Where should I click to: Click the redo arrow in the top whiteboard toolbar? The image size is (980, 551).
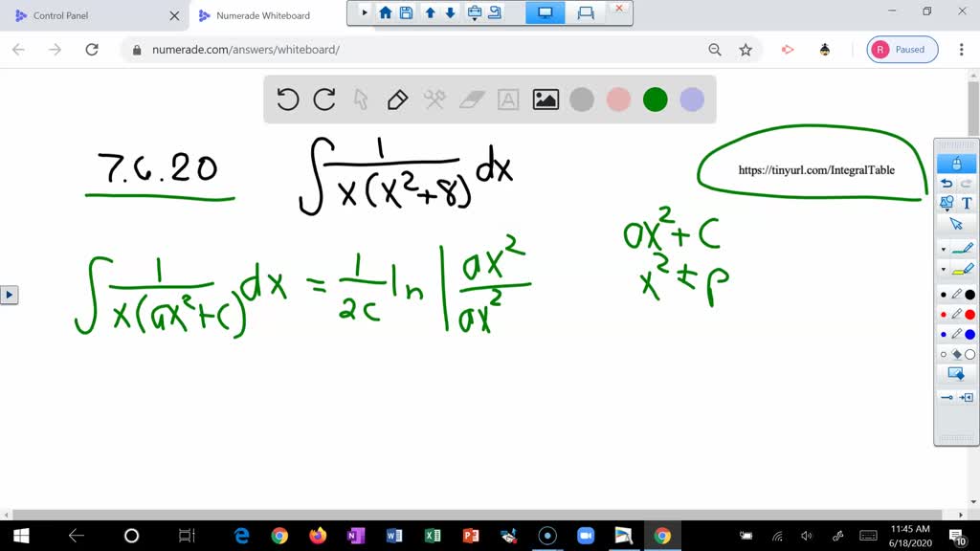coord(324,99)
